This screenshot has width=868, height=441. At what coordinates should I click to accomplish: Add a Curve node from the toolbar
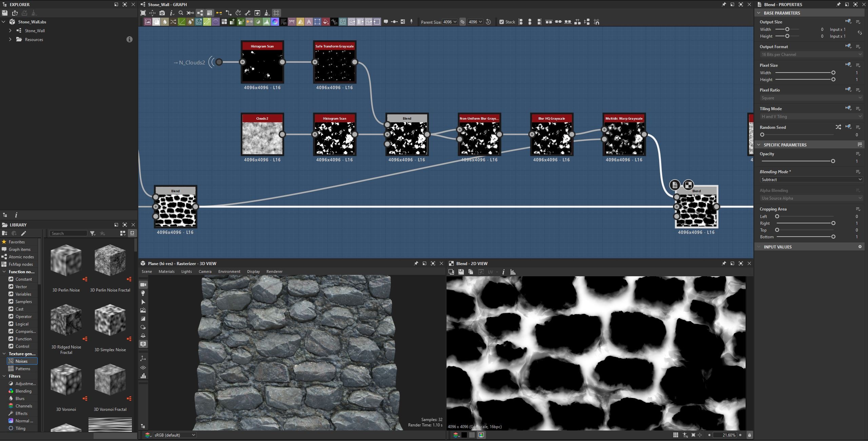tap(182, 22)
